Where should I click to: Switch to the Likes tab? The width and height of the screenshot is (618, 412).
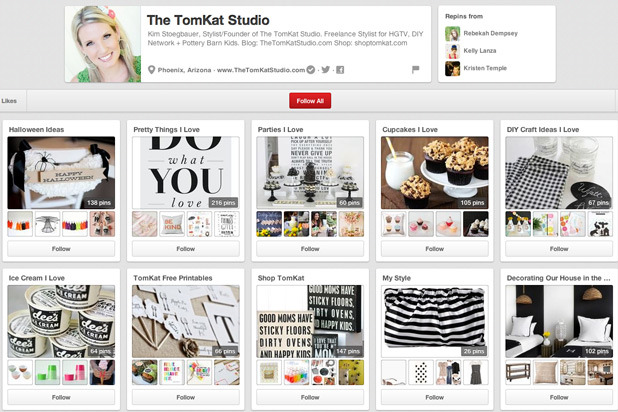9,101
